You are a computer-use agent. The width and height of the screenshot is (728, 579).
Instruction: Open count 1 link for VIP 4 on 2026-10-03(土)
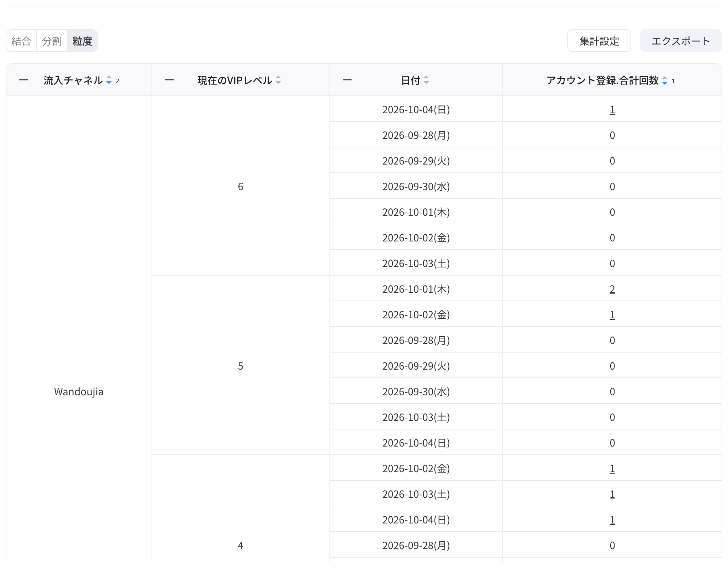pyautogui.click(x=612, y=494)
